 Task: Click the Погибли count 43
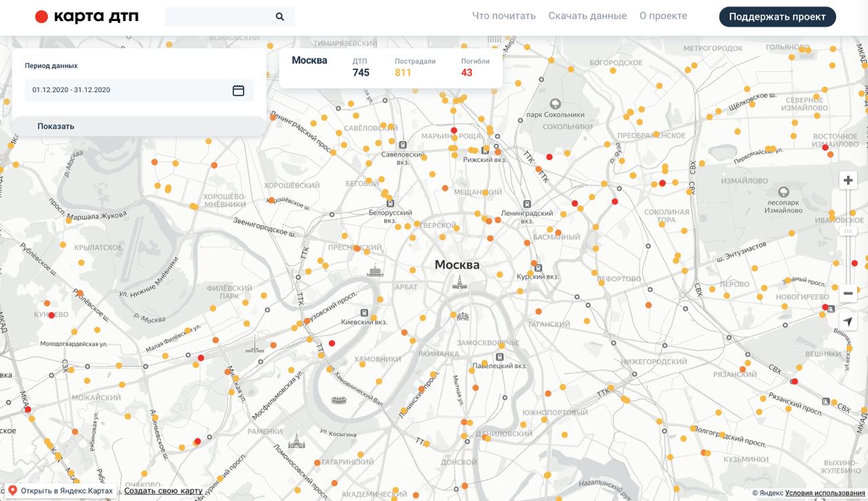tap(467, 73)
